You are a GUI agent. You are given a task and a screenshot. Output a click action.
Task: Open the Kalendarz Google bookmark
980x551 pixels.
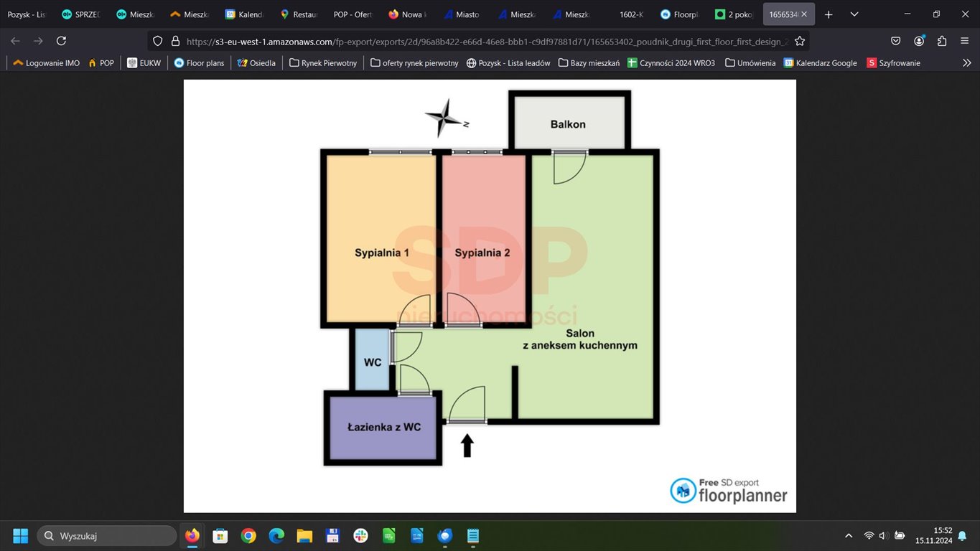[821, 63]
